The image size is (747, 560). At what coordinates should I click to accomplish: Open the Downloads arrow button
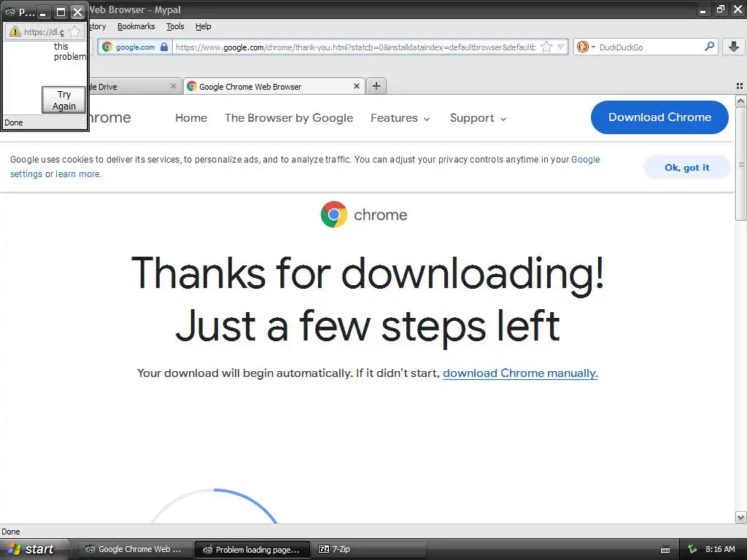click(x=734, y=47)
